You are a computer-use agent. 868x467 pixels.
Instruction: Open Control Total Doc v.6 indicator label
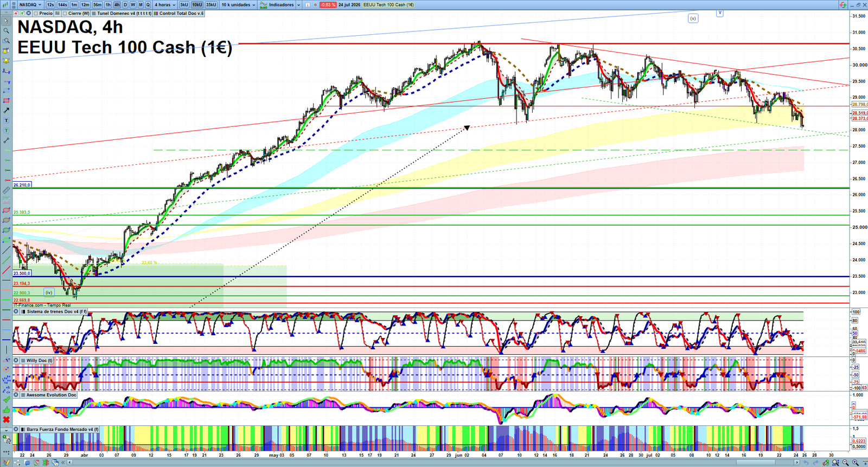pos(179,13)
